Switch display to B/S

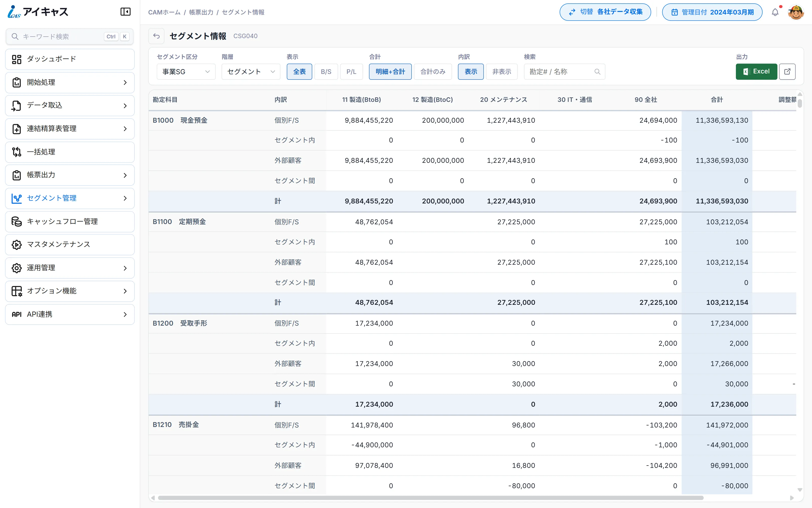click(x=326, y=72)
